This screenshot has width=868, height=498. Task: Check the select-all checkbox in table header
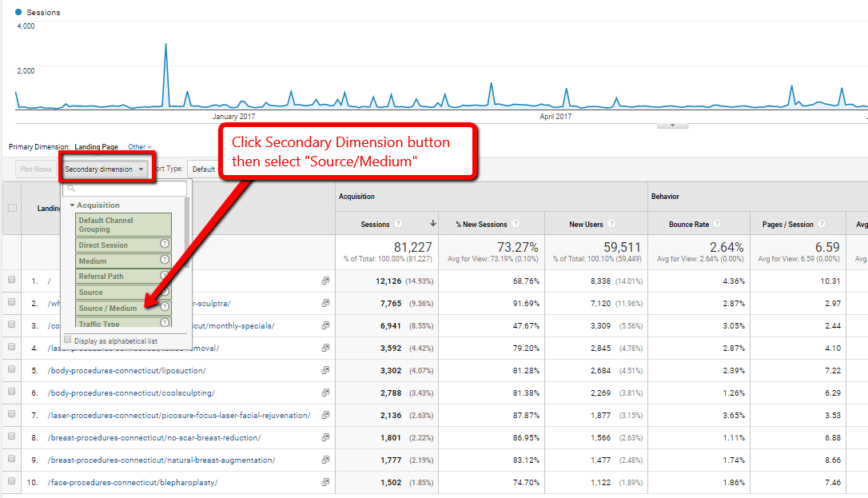point(12,208)
